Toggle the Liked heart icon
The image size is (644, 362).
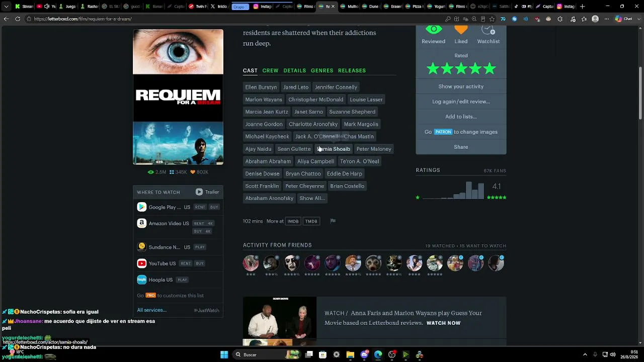461,30
